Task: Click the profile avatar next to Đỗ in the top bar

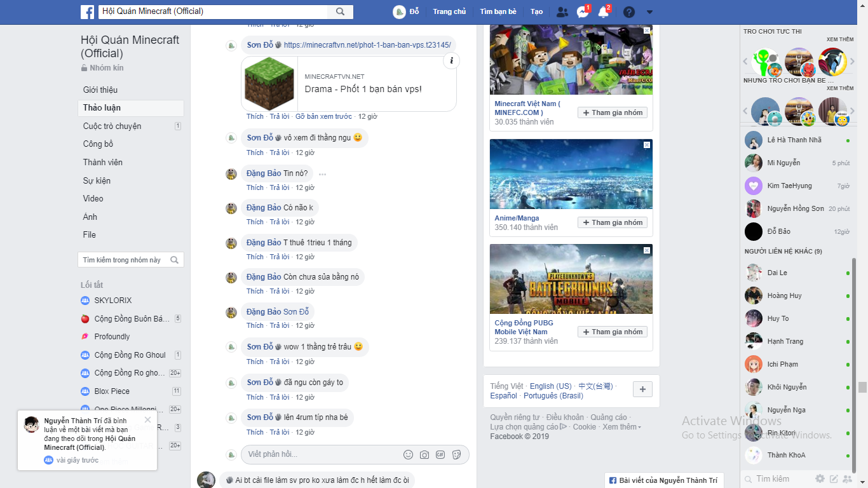Action: point(399,11)
